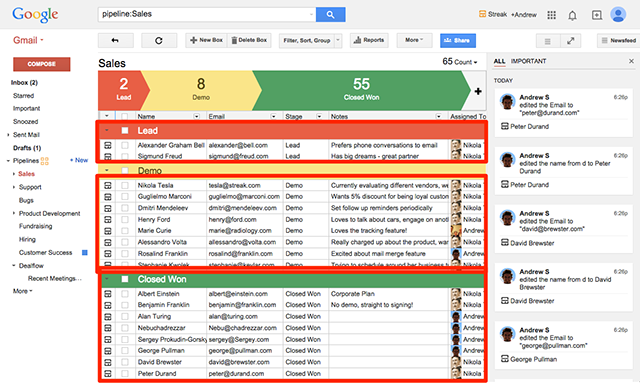Select checkbox for Dmitri Mendeleev
Viewport: 640px width, 383px height.
tap(125, 208)
